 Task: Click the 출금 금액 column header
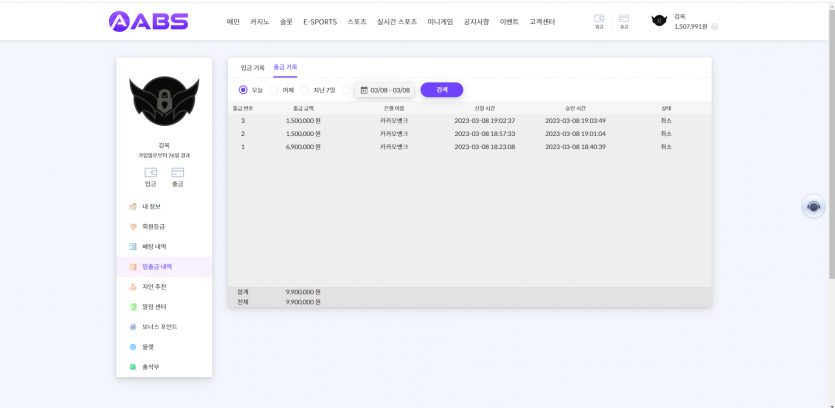(303, 108)
